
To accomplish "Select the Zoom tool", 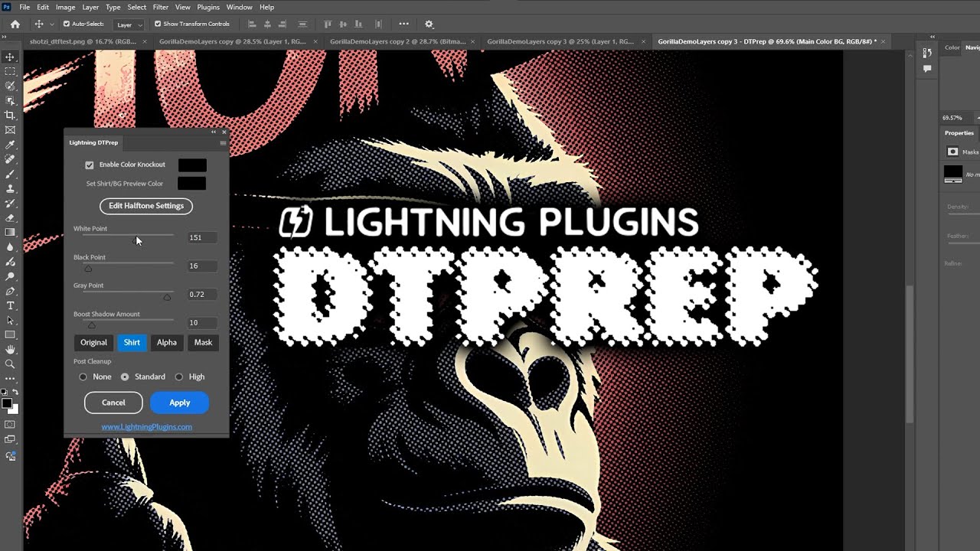I will point(10,364).
